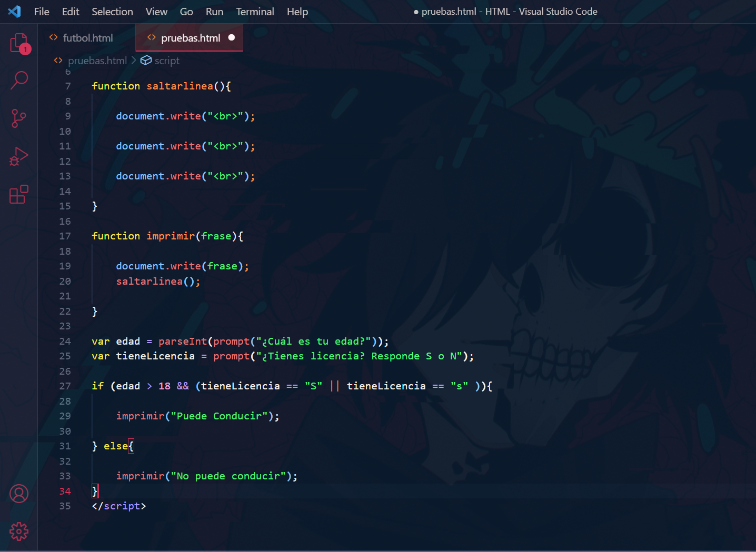Click the document.write call on line 13

point(186,176)
